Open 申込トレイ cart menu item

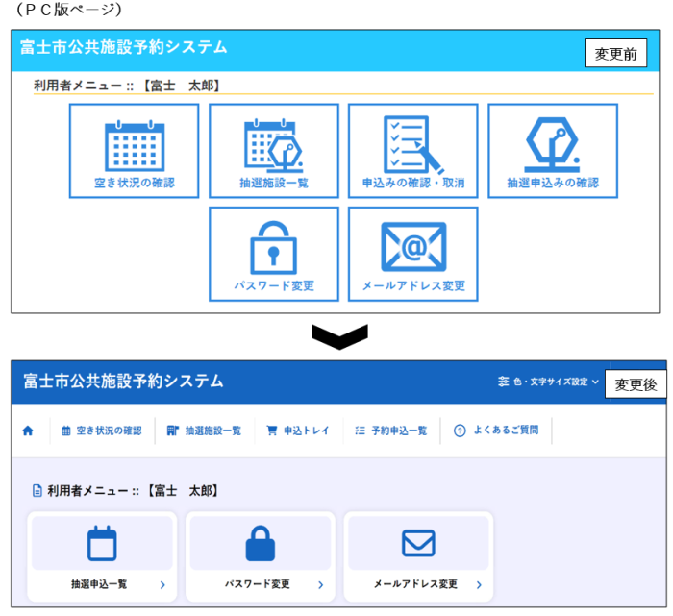(298, 431)
